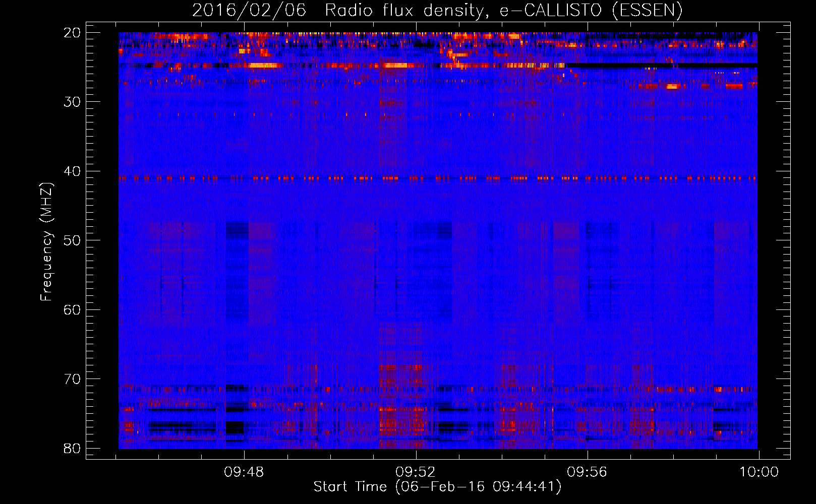Click the 60 frequency tick label
Screen dimensions: 816x504
73,309
